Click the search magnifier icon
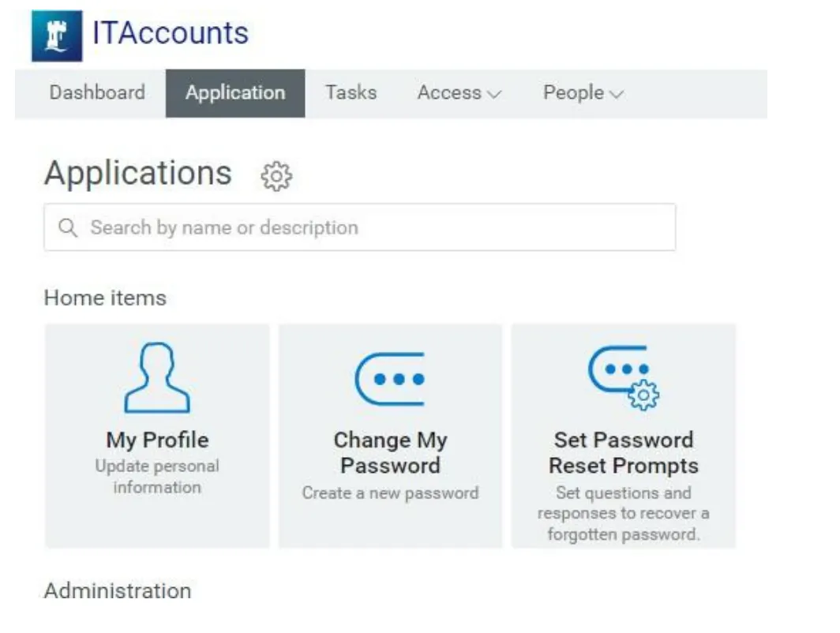840x633 pixels. (68, 227)
